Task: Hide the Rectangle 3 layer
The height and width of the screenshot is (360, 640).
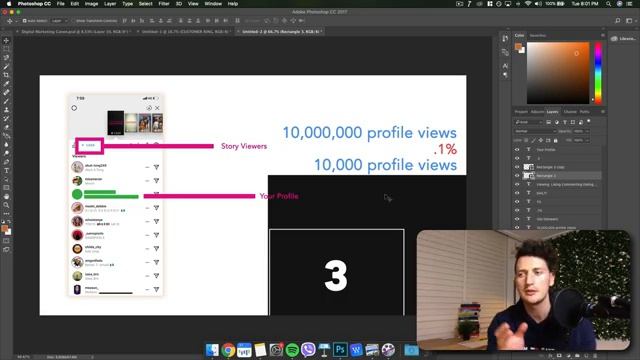Action: (x=517, y=176)
